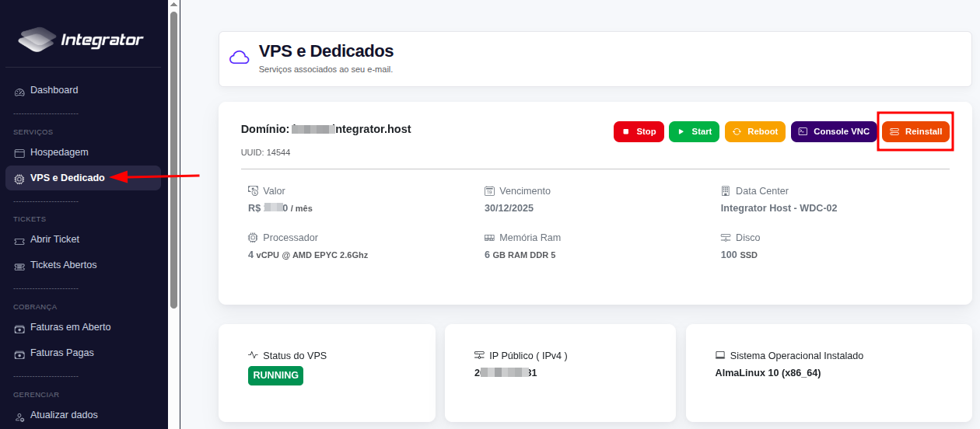Click the Faturas em Aberto wallet icon
Screen dimensions: 980x429
click(x=19, y=328)
